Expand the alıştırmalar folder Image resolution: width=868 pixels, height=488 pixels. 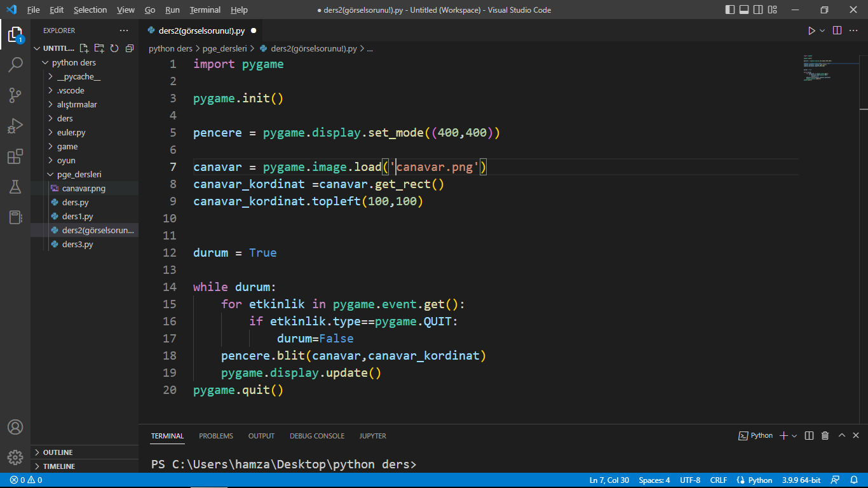pos(76,105)
